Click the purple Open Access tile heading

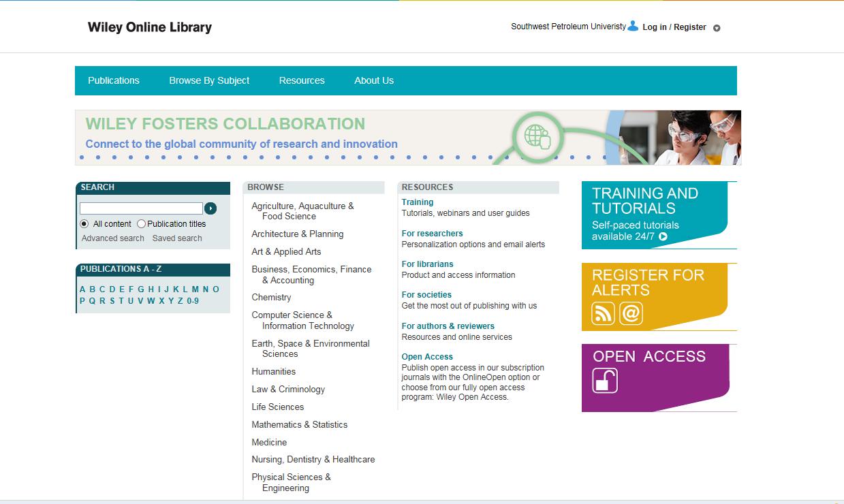[x=649, y=356]
